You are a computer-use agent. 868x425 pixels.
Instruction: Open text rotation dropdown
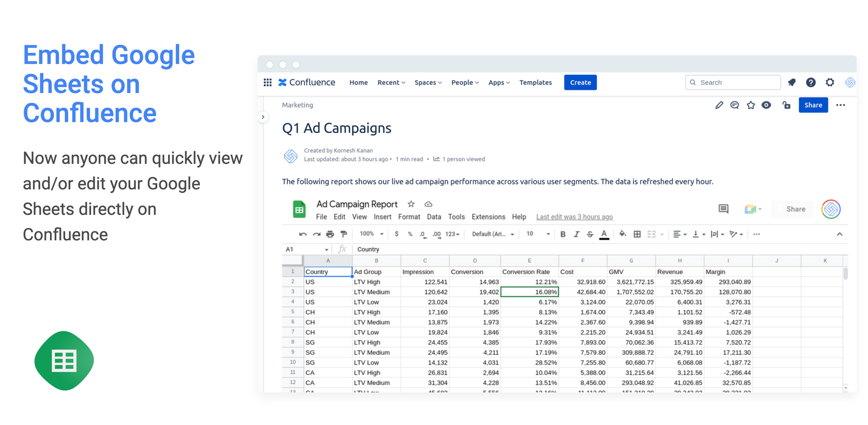pyautogui.click(x=736, y=234)
